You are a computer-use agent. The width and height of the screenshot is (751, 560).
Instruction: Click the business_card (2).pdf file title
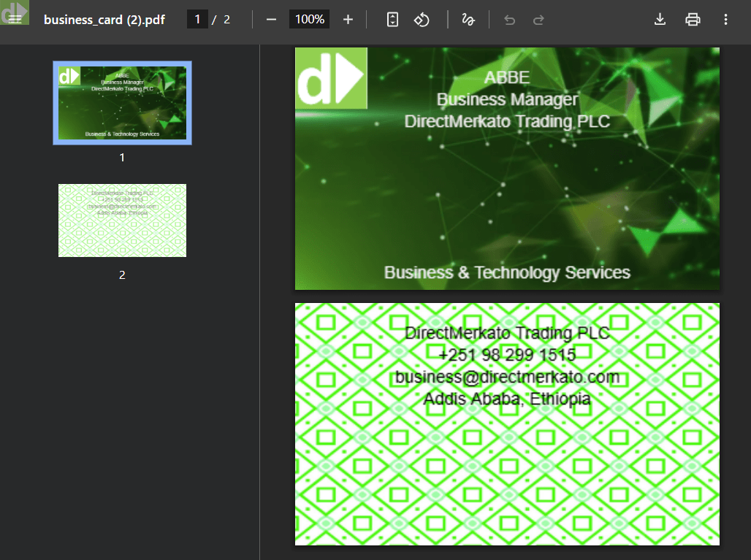pos(104,20)
